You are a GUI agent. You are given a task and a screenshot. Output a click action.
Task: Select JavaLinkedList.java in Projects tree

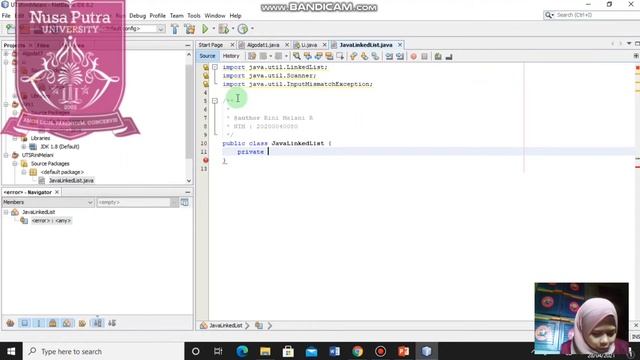[x=71, y=180]
